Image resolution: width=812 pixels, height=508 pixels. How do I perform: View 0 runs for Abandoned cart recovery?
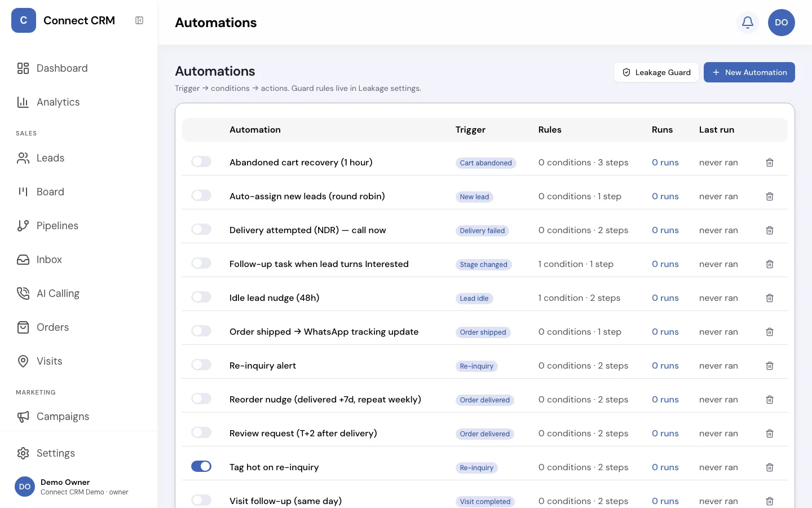click(665, 163)
